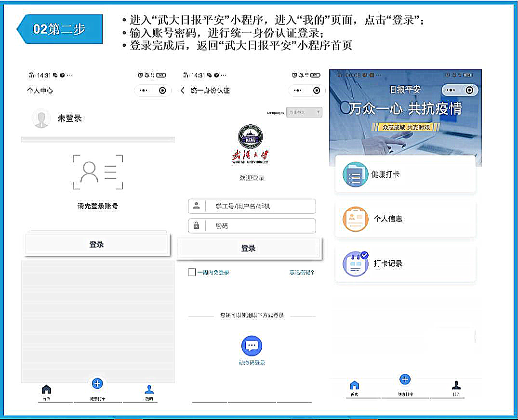Open the 个人信息 card with orange icon
The width and height of the screenshot is (518, 420).
405,219
